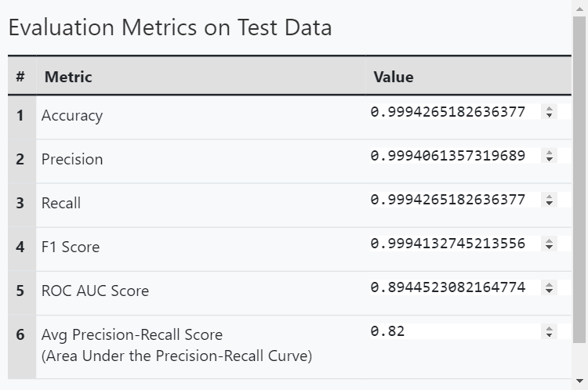Click the Accuracy value spinner arrows

click(549, 112)
